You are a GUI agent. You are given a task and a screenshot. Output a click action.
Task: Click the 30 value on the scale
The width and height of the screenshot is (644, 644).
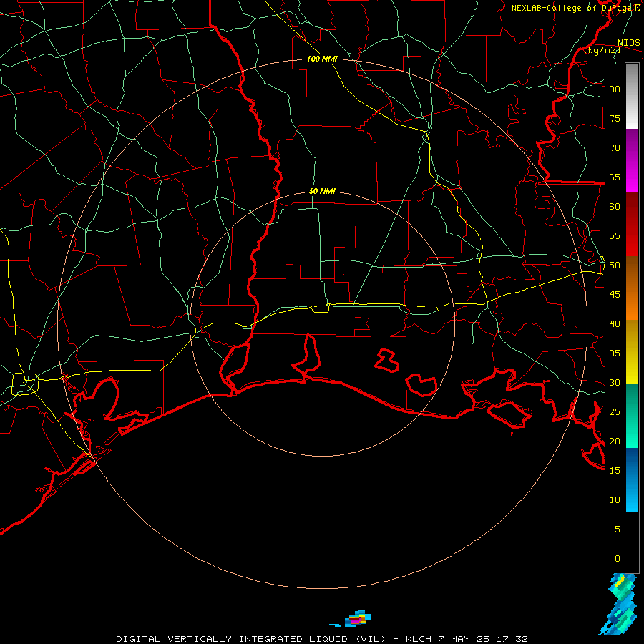(615, 383)
